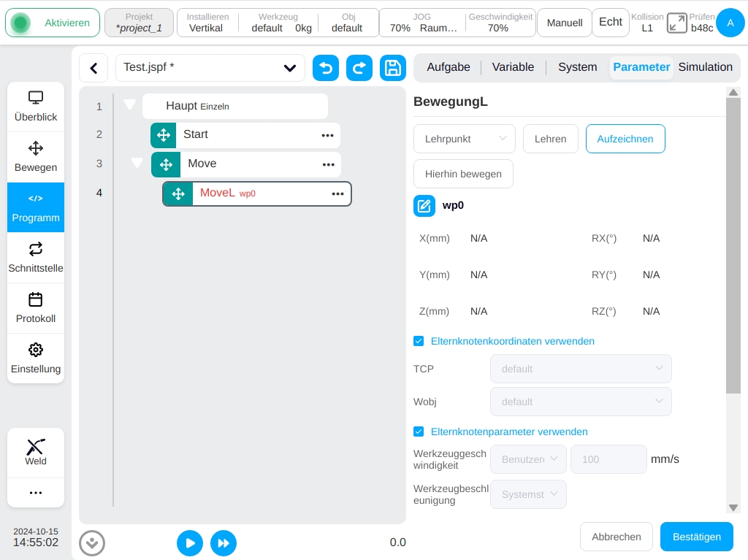Image resolution: width=748 pixels, height=560 pixels.
Task: Click the fast-forward step button
Action: coord(224,542)
